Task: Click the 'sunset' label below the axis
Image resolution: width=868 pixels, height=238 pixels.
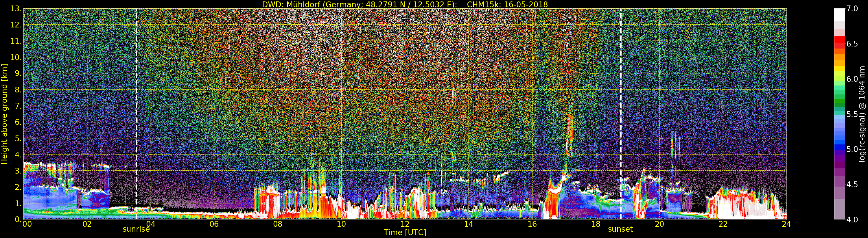Action: (x=620, y=229)
